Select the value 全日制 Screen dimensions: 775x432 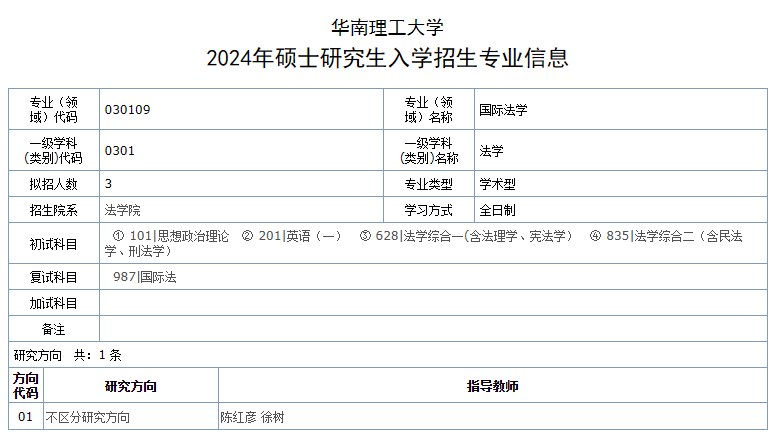click(497, 210)
